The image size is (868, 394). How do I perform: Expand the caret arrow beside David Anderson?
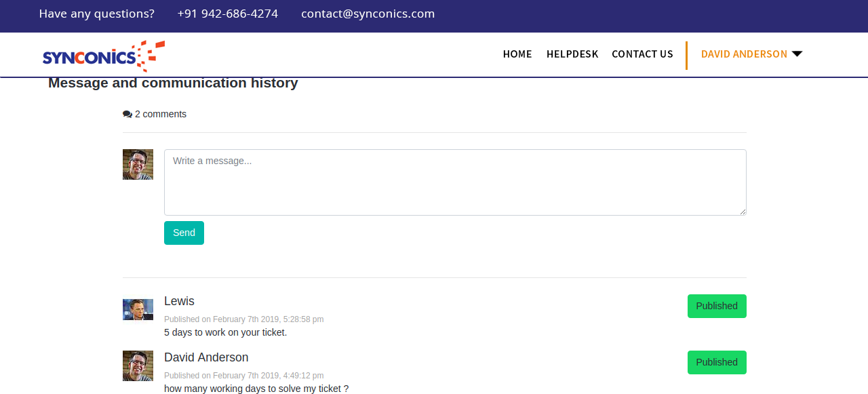click(797, 54)
